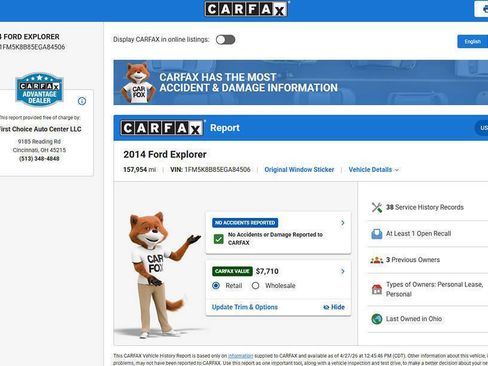Expand the CARFAX Value chevron
The height and width of the screenshot is (366, 488).
click(x=343, y=271)
